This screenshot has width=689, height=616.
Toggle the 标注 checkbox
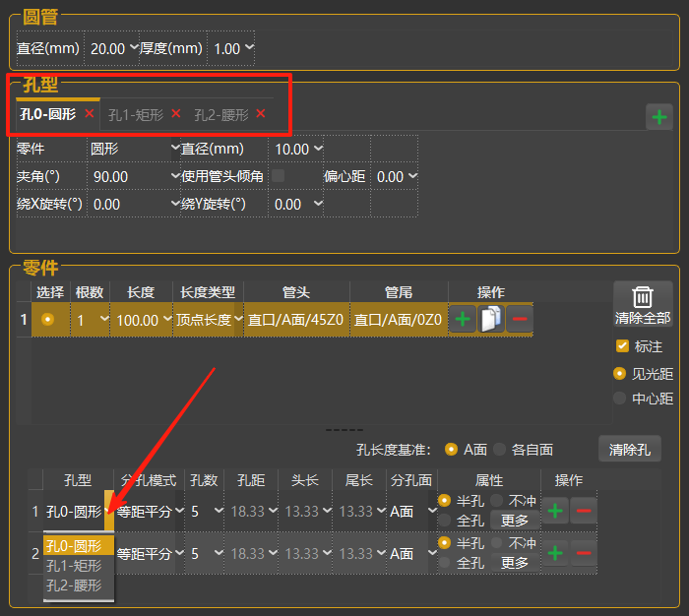click(x=621, y=346)
